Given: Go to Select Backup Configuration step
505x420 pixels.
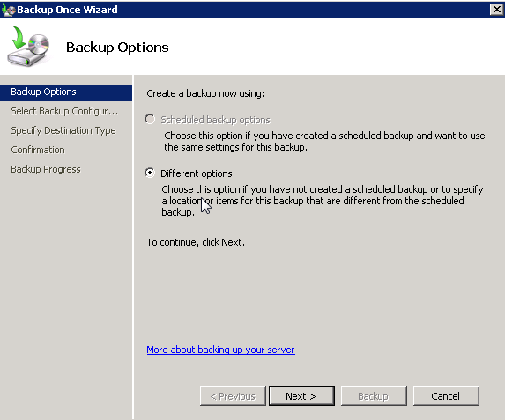Looking at the screenshot, I should [64, 111].
